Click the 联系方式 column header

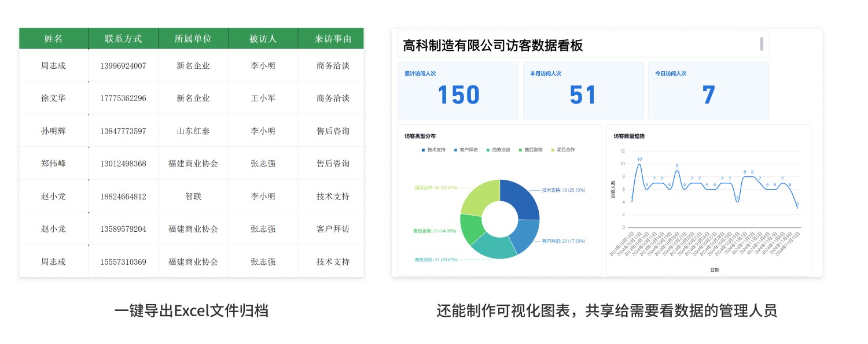(123, 39)
